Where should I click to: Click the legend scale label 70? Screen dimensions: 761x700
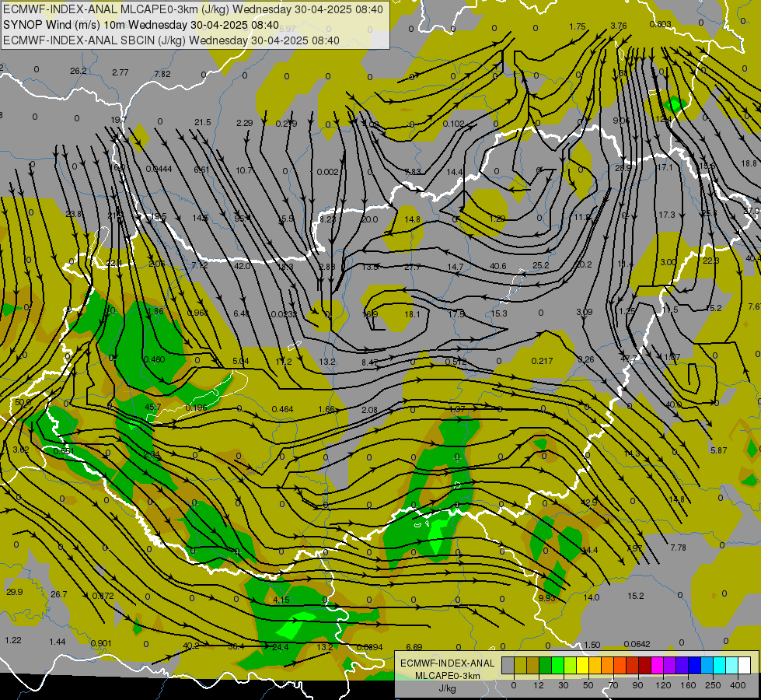point(613,685)
